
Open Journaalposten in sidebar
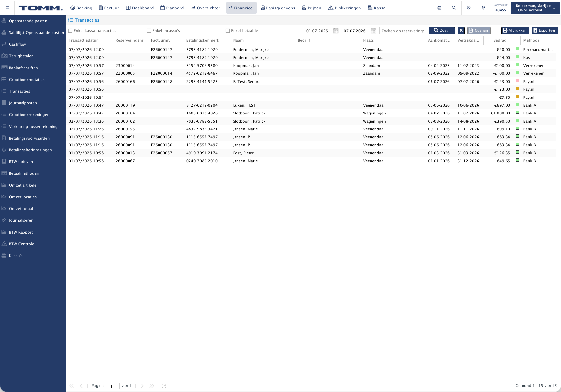pos(33,103)
